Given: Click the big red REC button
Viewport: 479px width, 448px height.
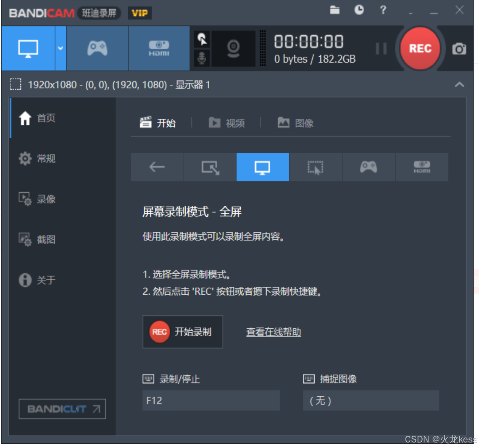Looking at the screenshot, I should point(420,48).
